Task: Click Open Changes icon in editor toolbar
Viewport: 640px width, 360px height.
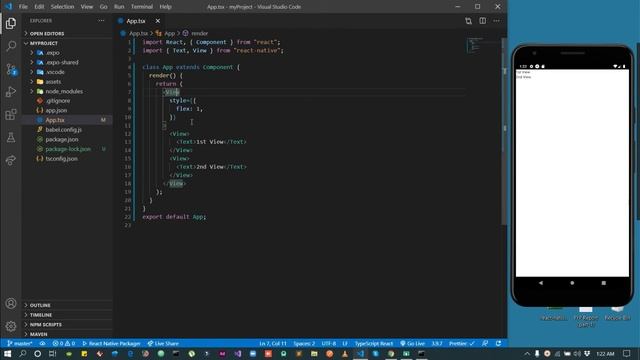Action: click(x=468, y=21)
